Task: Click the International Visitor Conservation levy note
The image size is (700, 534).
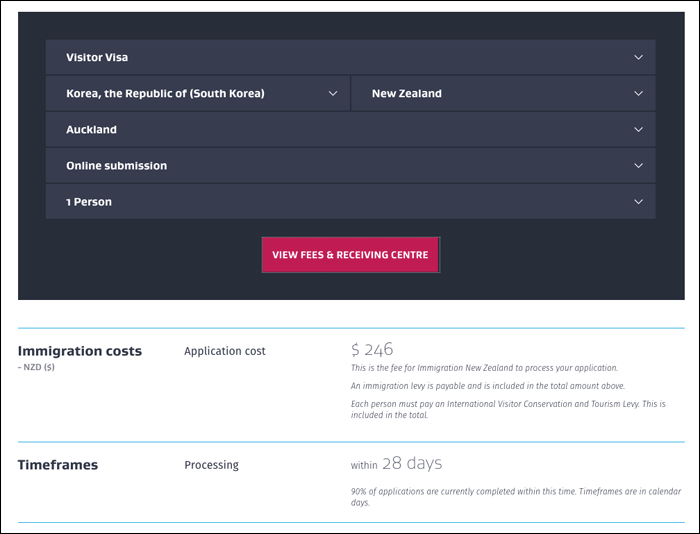Action: [x=508, y=409]
